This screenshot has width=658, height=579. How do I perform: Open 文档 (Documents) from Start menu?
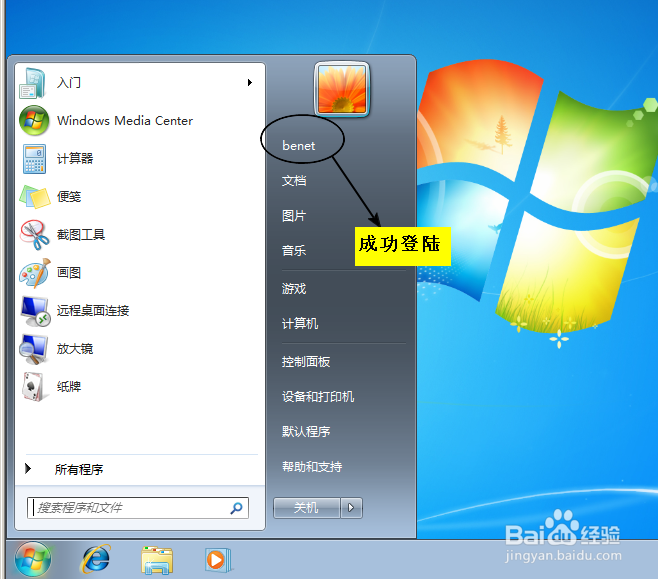(294, 181)
